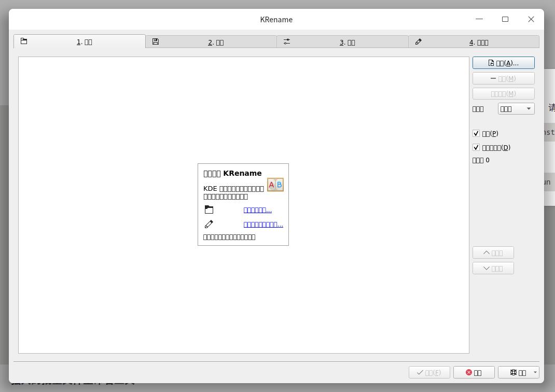The width and height of the screenshot is (555, 392).
Task: Maximize the KRename window
Action: click(x=505, y=19)
